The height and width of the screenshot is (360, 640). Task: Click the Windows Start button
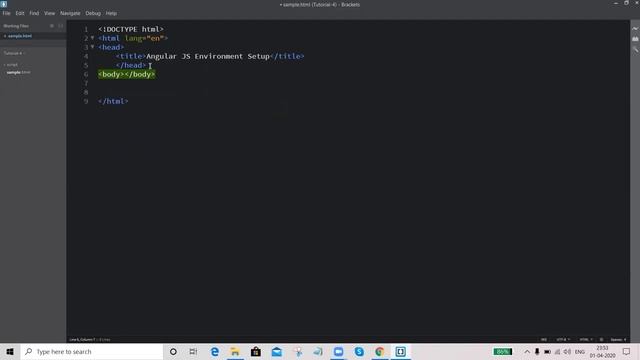(x=10, y=351)
